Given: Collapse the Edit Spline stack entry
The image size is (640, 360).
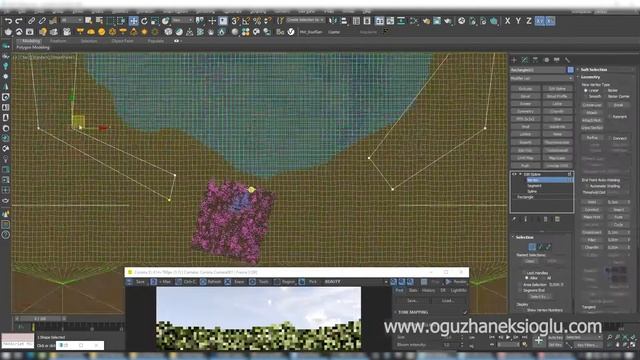Looking at the screenshot, I should tap(521, 174).
